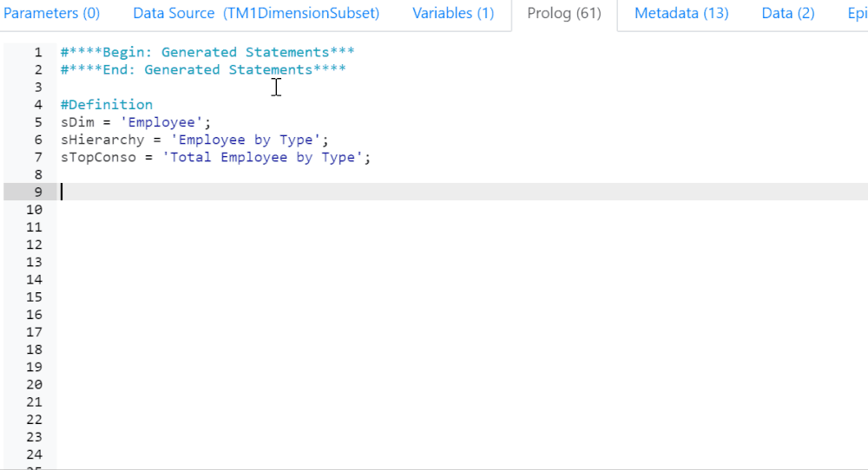Open the Data Source (TM1DimensionSubset) tab

tap(256, 14)
